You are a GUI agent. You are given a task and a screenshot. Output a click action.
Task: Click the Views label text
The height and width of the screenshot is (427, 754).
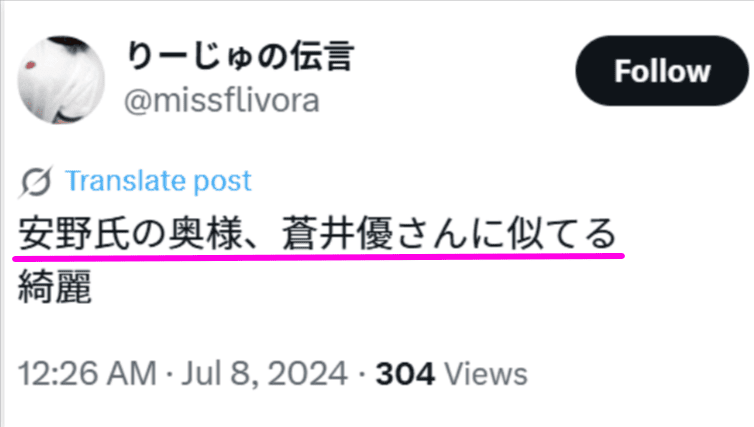click(486, 374)
